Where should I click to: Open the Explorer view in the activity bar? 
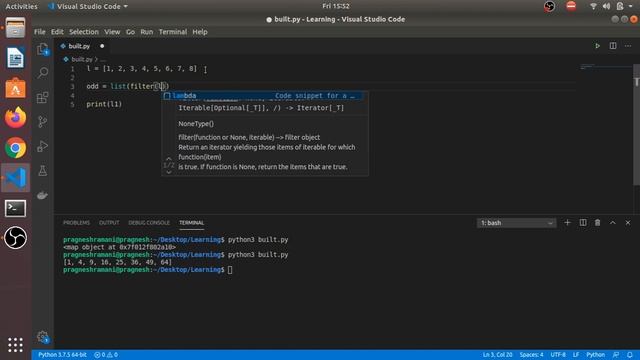pyautogui.click(x=43, y=49)
